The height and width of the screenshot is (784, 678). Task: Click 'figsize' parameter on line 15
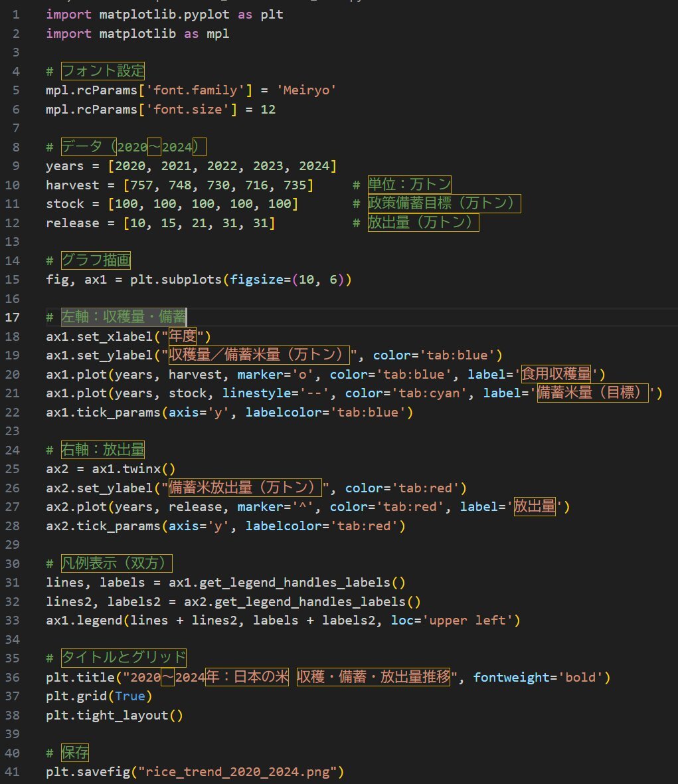pos(256,280)
